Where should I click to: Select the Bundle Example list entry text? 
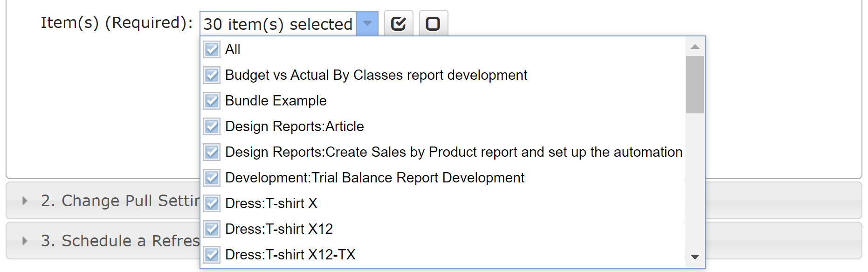click(x=276, y=101)
